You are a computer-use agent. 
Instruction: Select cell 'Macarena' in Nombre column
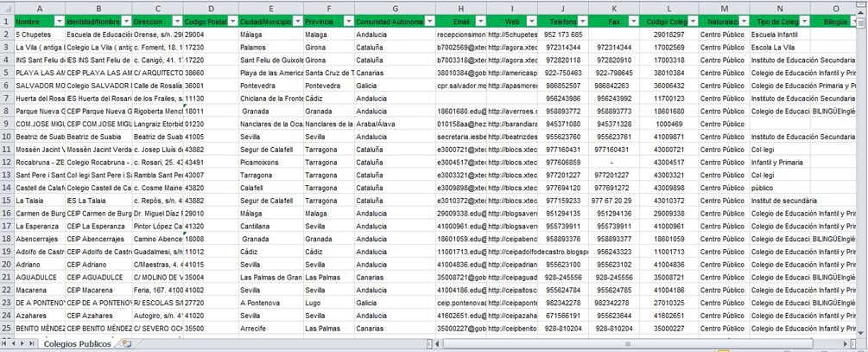[x=40, y=290]
